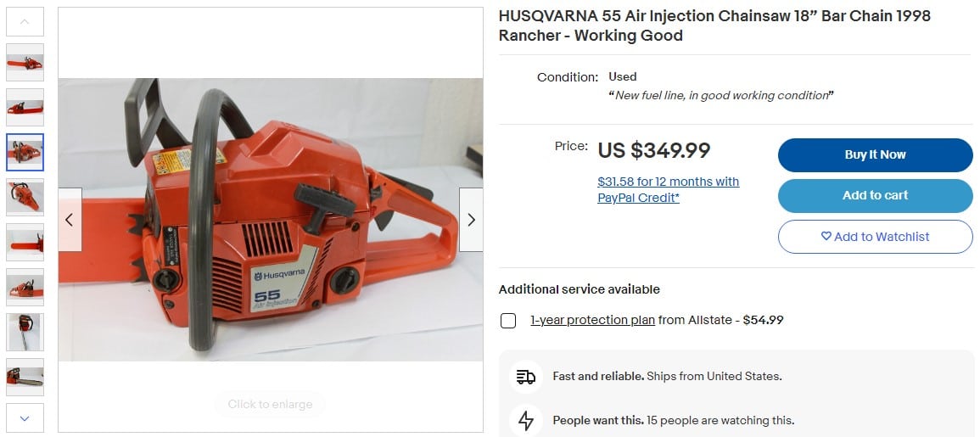The width and height of the screenshot is (980, 437).
Task: Click the lightning bolt icon
Action: (525, 420)
